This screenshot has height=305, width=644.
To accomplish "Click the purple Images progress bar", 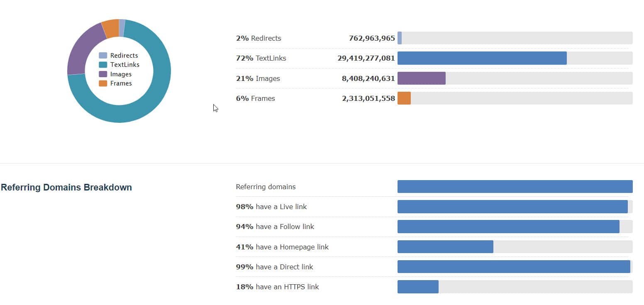I will click(421, 78).
